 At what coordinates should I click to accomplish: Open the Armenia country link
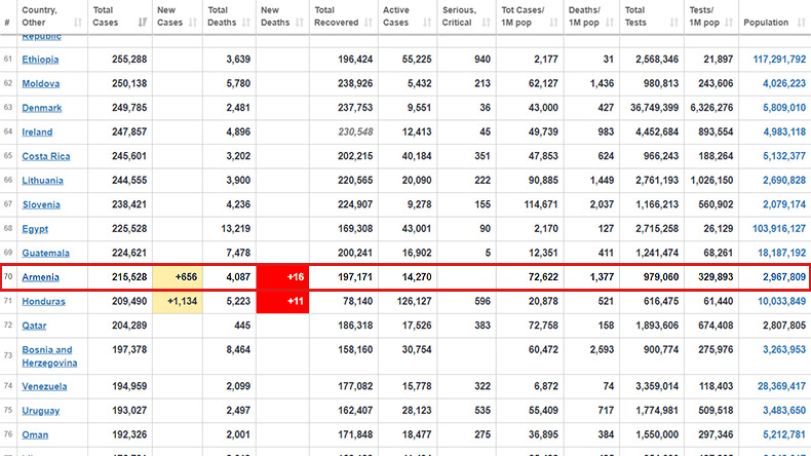40,277
